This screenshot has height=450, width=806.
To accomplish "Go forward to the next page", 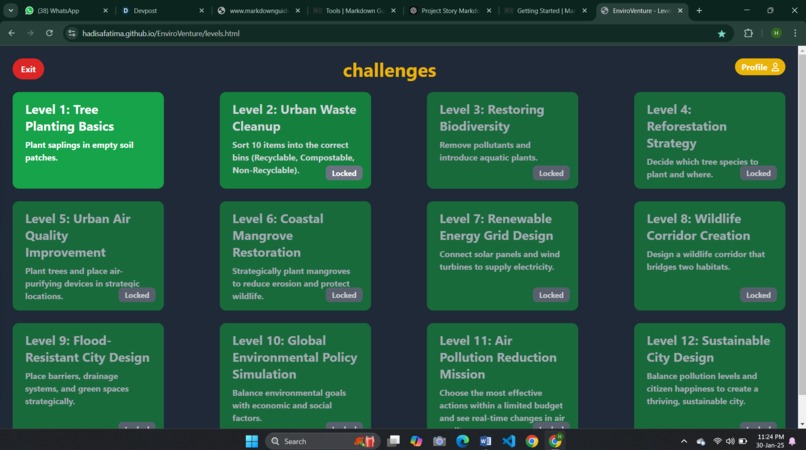I will (30, 33).
